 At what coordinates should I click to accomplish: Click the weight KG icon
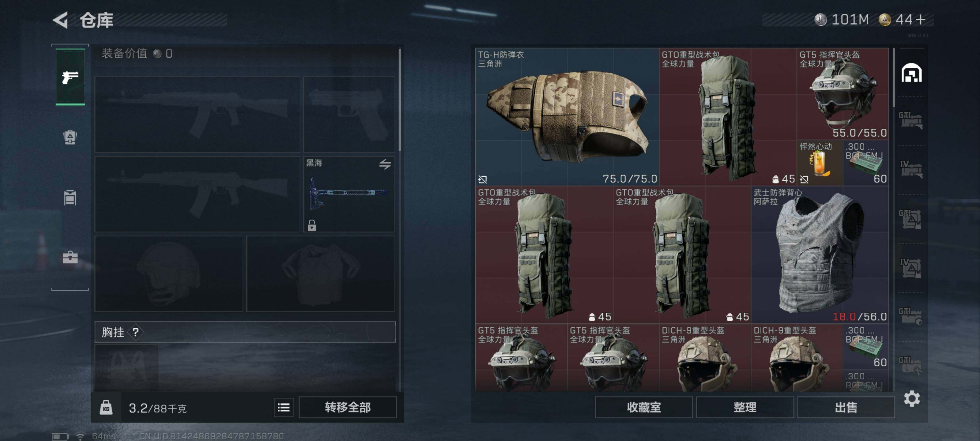point(106,408)
